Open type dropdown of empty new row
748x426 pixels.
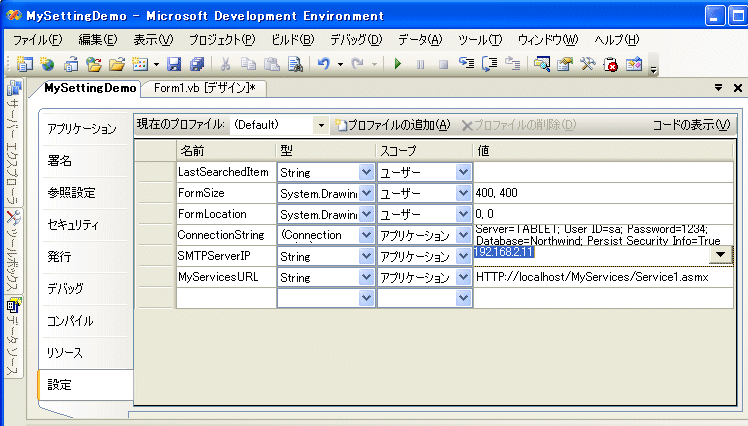coord(366,298)
